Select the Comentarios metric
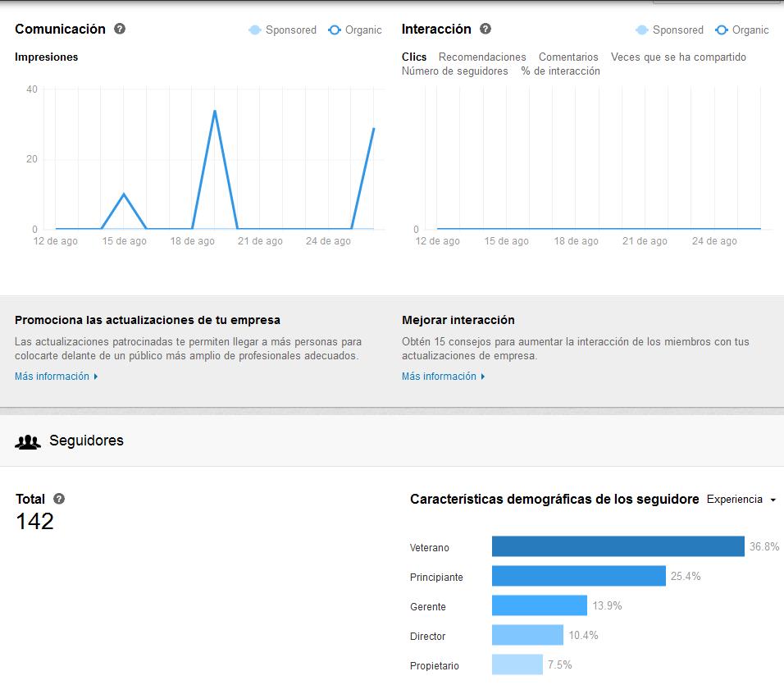The height and width of the screenshot is (685, 784). [x=568, y=57]
